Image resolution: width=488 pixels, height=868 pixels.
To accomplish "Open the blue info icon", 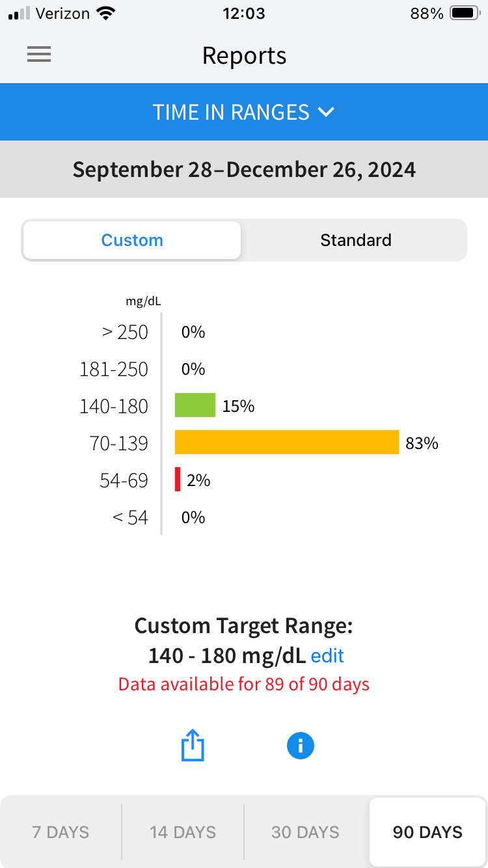I will coord(300,746).
